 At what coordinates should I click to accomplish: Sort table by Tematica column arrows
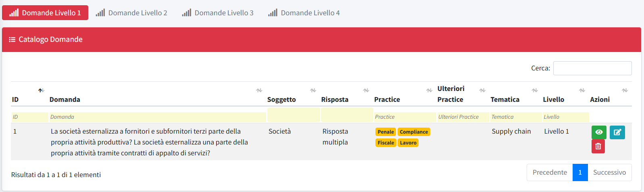535,90
